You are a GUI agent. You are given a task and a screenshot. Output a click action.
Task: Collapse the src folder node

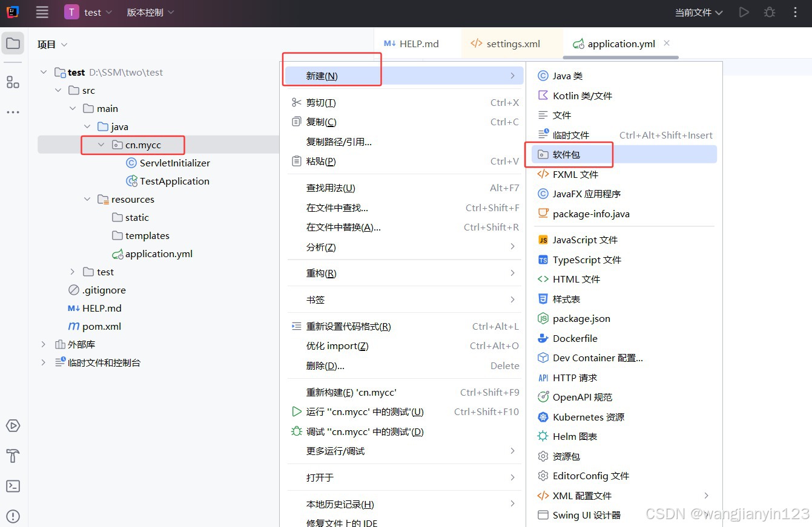pyautogui.click(x=58, y=90)
